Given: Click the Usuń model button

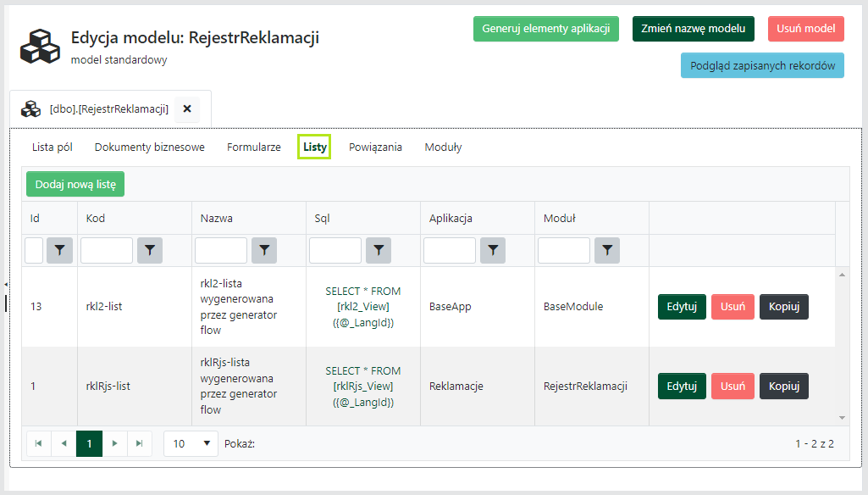Looking at the screenshot, I should [x=804, y=28].
